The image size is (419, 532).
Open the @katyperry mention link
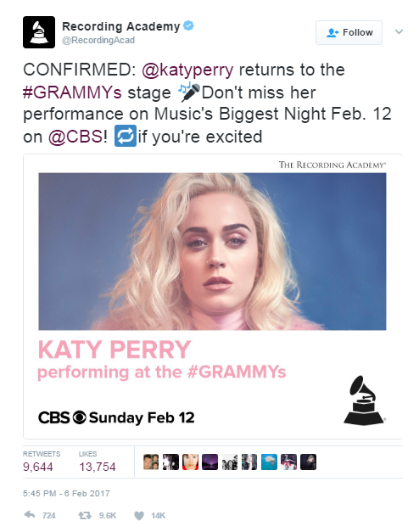[187, 70]
